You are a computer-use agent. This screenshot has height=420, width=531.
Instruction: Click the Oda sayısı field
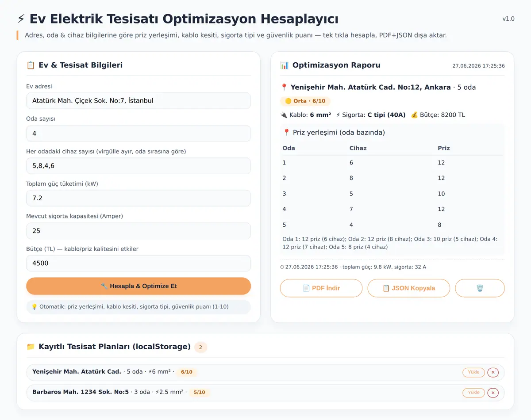coord(139,133)
